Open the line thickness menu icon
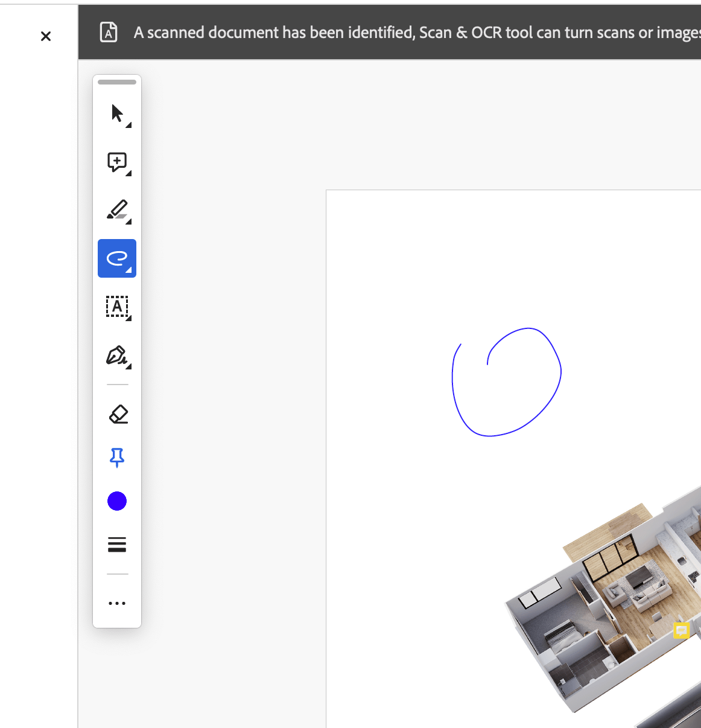This screenshot has width=701, height=728. pos(116,544)
